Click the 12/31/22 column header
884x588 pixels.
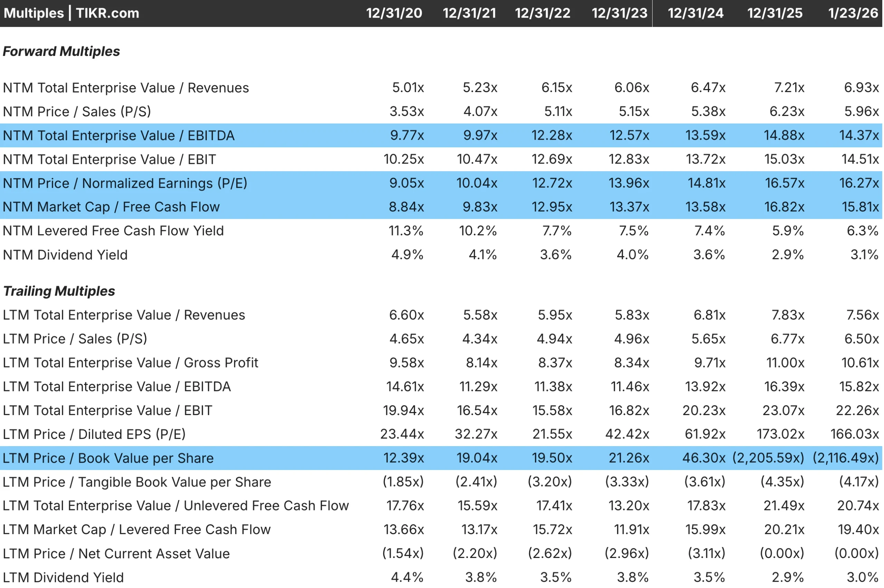pyautogui.click(x=542, y=13)
